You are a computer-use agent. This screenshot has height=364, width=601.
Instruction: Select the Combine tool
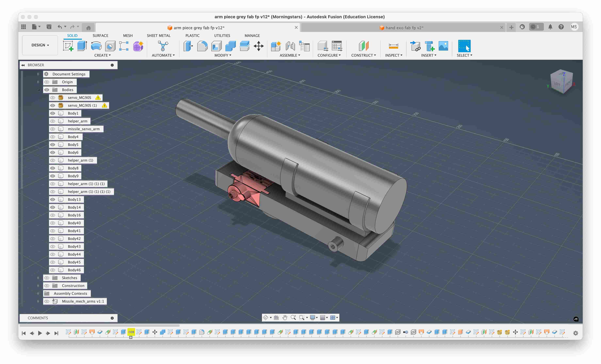pyautogui.click(x=230, y=46)
